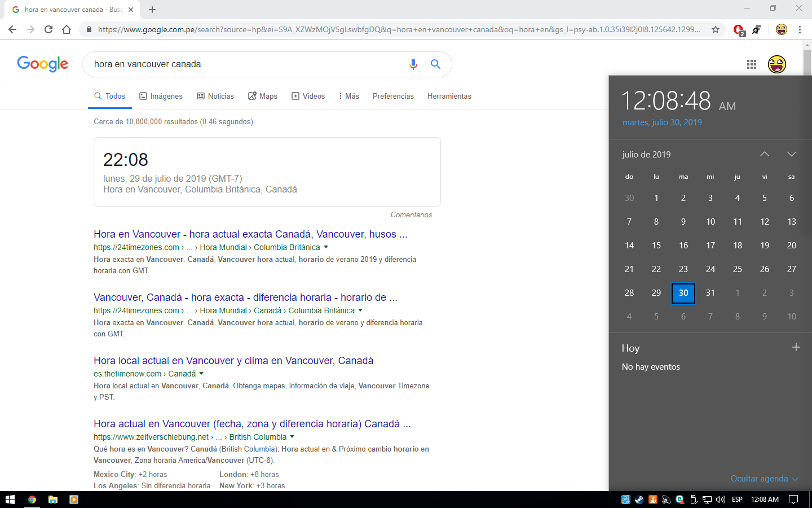Reload the current page

(x=48, y=29)
